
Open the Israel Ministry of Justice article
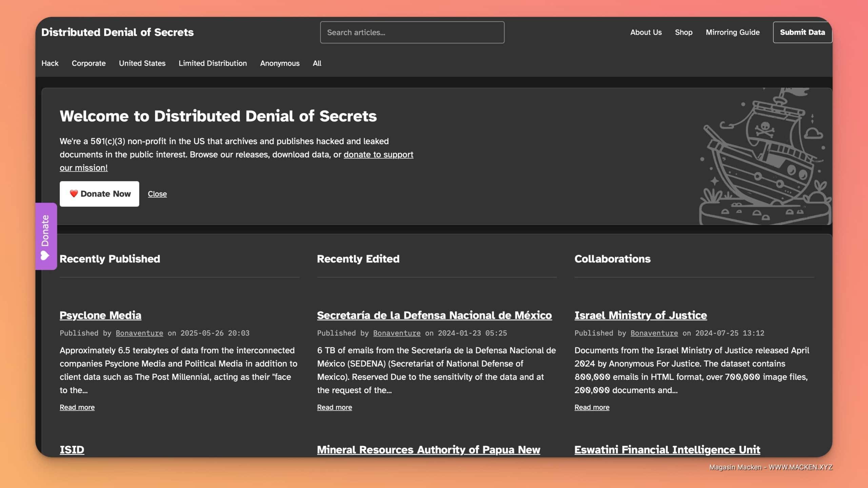coord(640,315)
